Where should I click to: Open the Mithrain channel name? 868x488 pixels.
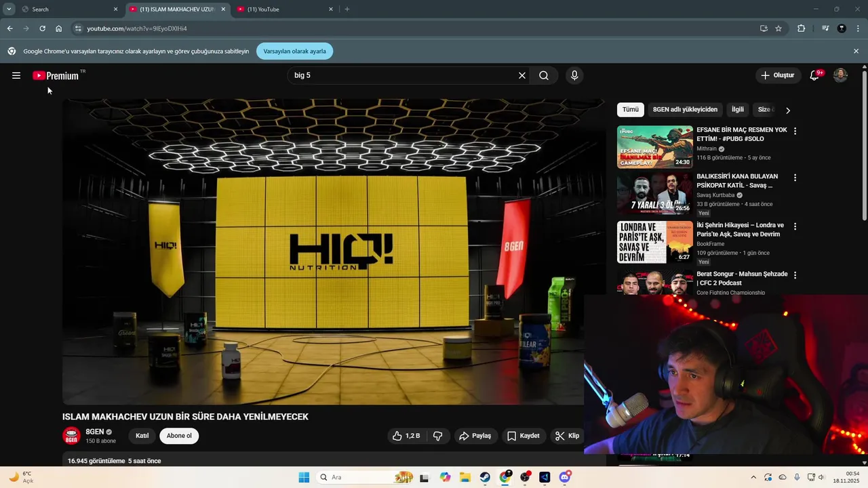[707, 149]
